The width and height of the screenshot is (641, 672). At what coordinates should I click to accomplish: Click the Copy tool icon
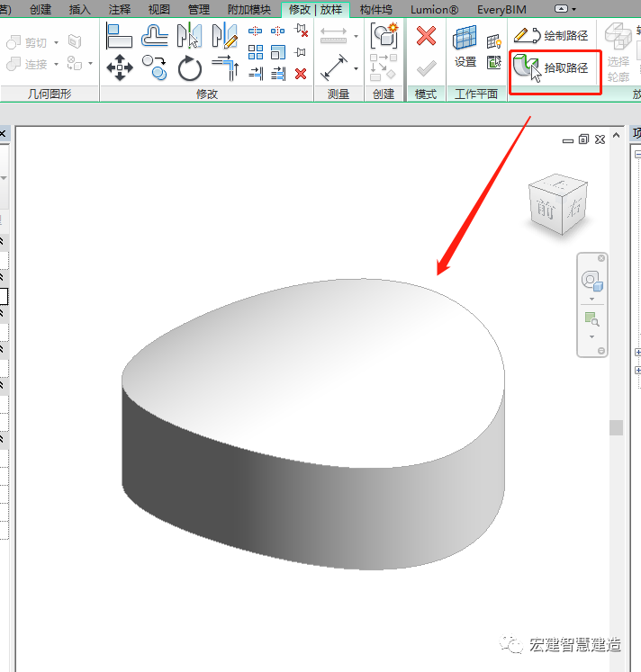pyautogui.click(x=155, y=67)
